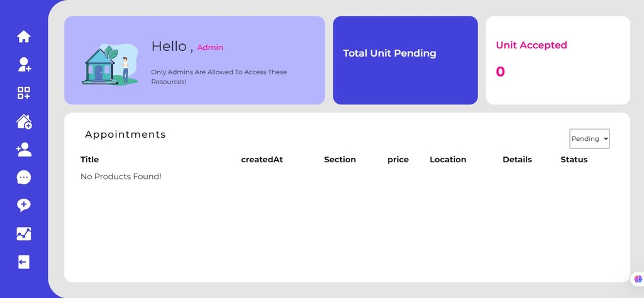
Task: Click the brain extension icon at bottom right
Action: tap(637, 279)
